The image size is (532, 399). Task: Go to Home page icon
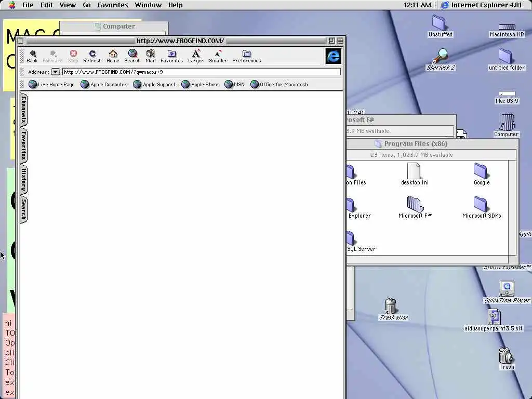tap(113, 56)
